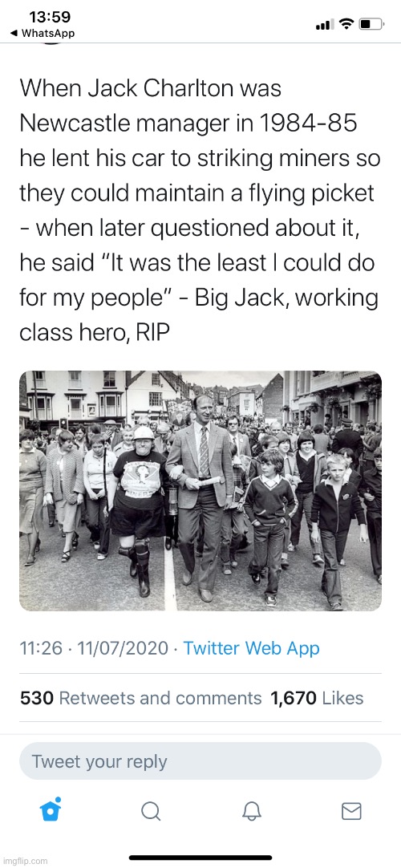Tap the partial profile avatar at top

point(50,44)
